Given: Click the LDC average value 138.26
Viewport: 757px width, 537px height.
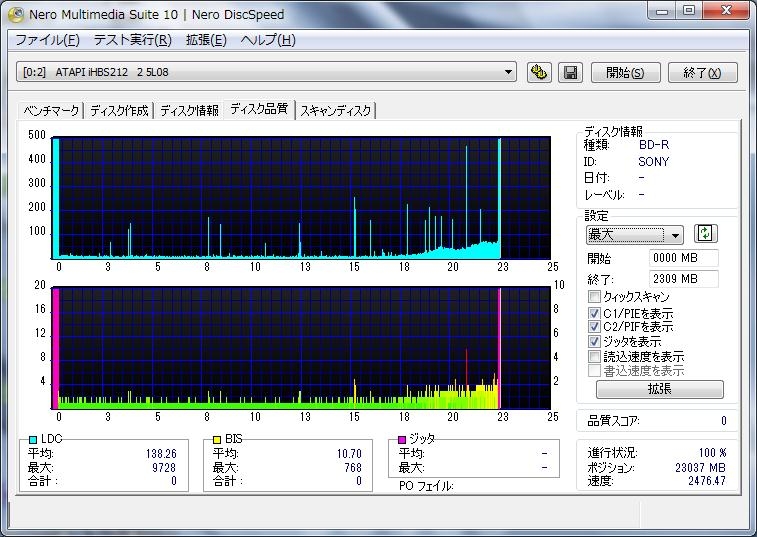Looking at the screenshot, I should pyautogui.click(x=161, y=453).
